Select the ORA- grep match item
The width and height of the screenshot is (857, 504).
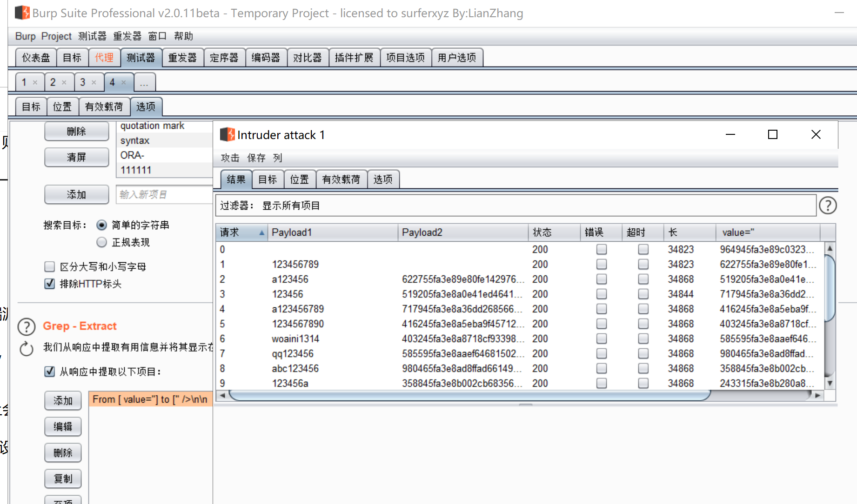tap(165, 155)
